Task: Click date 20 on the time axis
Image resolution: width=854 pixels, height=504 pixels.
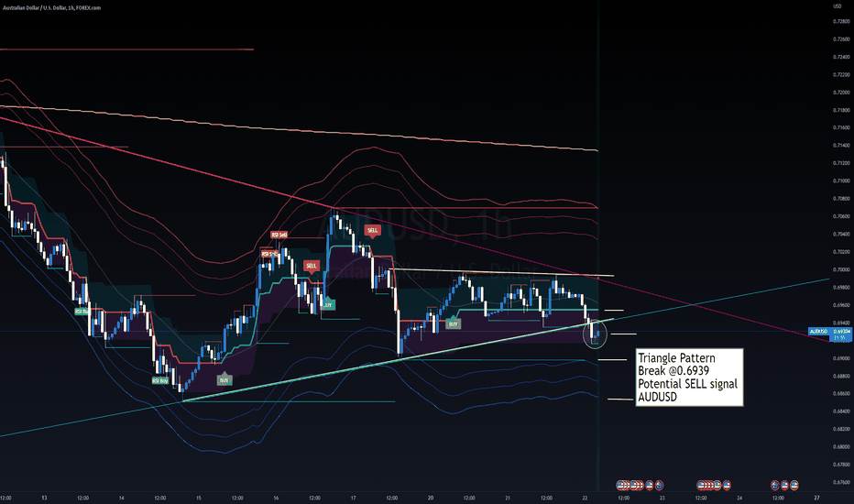Action: point(431,498)
